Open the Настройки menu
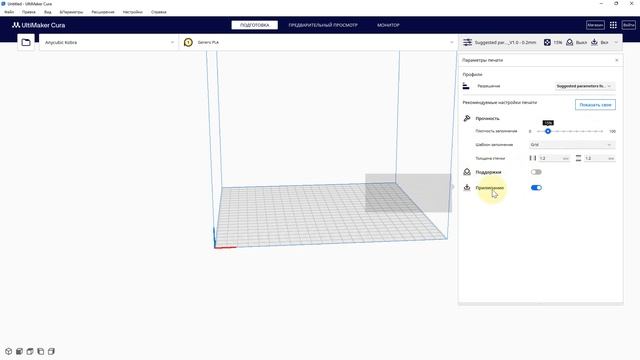Image resolution: width=640 pixels, height=360 pixels. (x=133, y=12)
